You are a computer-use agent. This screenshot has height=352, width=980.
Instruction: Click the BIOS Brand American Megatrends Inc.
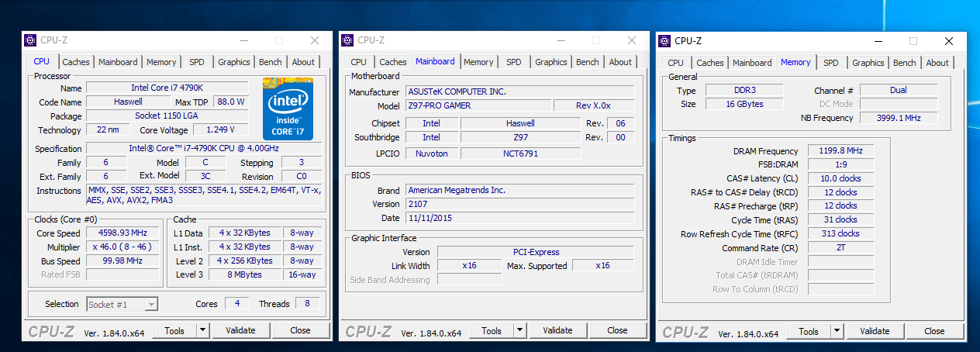click(519, 190)
